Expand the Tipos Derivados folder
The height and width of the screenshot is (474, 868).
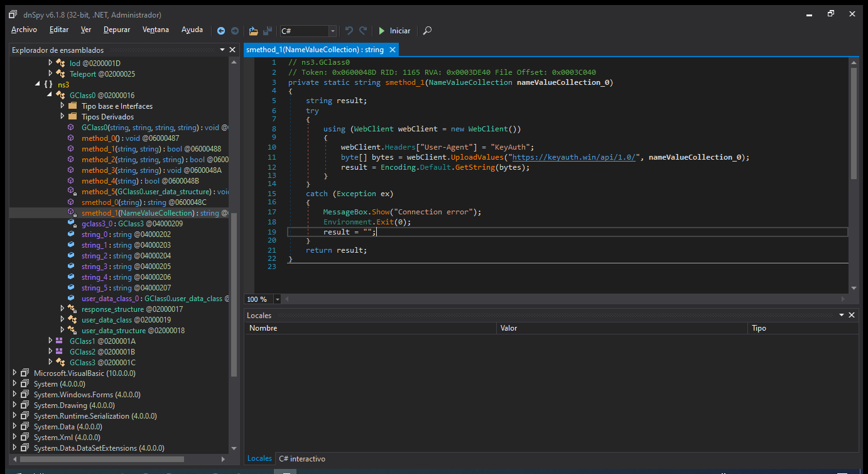(63, 116)
